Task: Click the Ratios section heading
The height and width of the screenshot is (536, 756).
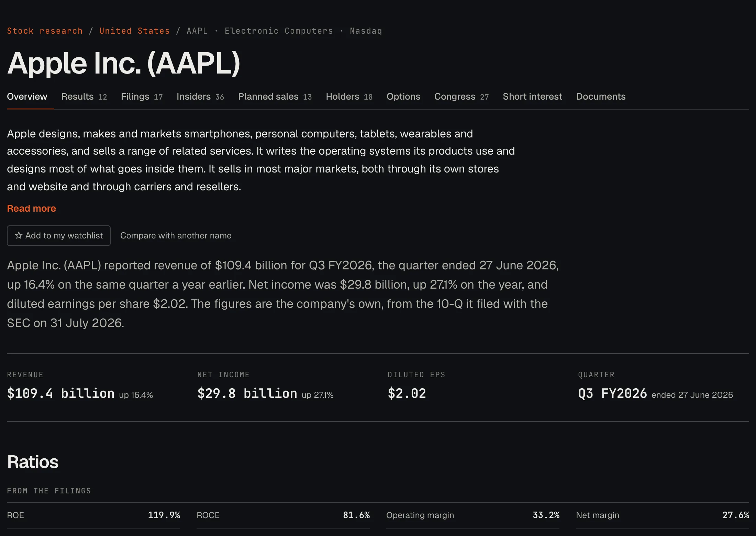Action: click(x=33, y=462)
